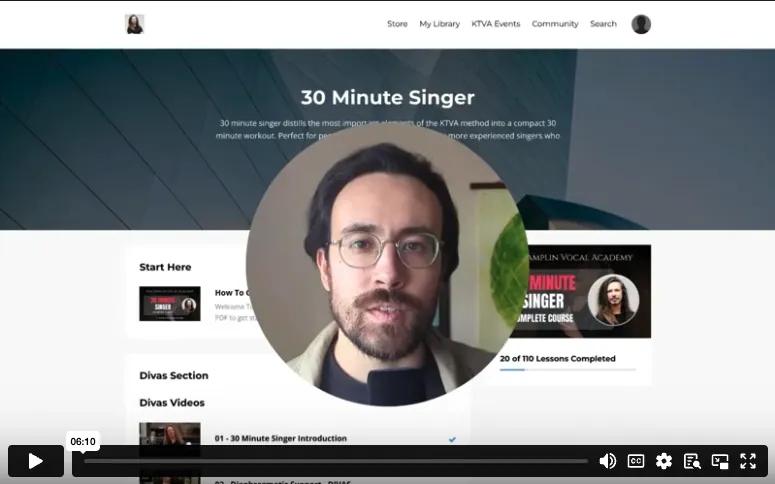Open the Store menu item
This screenshot has height=484, width=775.
(x=397, y=24)
